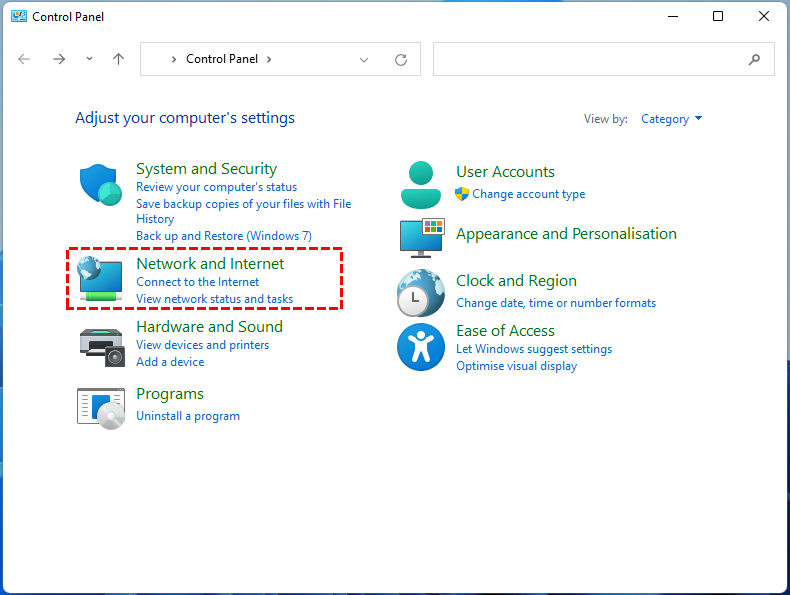
Task: Open the User Accounts person icon
Action: click(421, 185)
